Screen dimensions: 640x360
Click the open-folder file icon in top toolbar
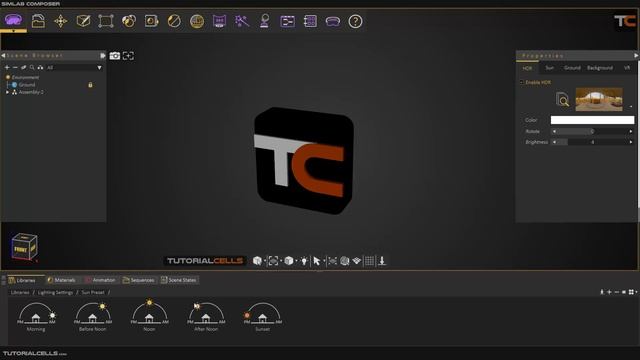(x=38, y=21)
